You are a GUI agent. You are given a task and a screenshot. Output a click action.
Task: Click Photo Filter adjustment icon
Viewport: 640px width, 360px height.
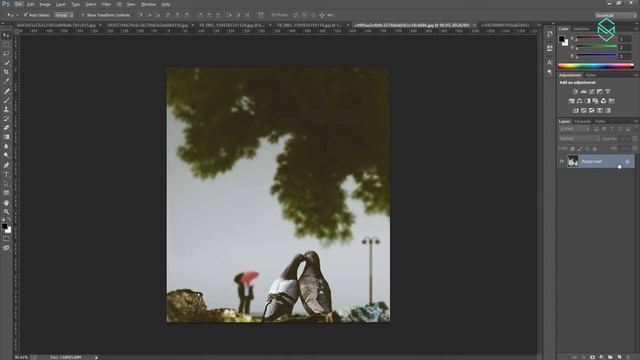point(596,101)
